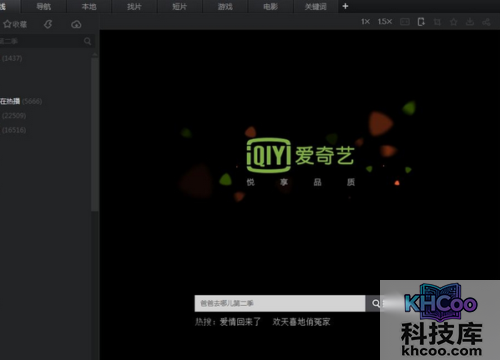Screen dimensions: 500x360
Task: Click the star favorite icon in top toolbar
Action: (453, 22)
